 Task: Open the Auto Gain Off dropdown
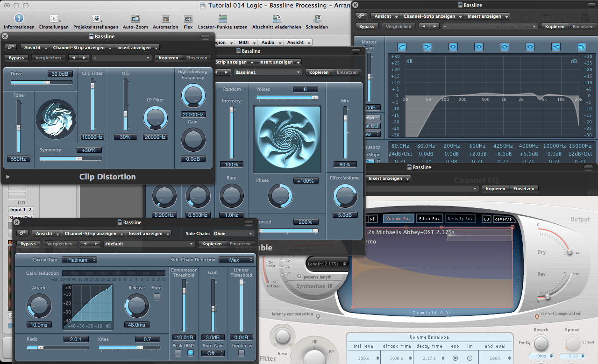[213, 353]
